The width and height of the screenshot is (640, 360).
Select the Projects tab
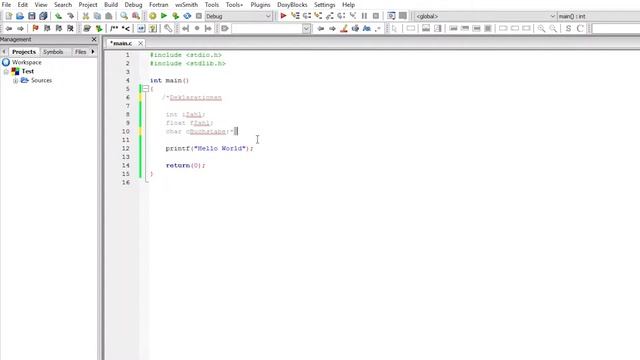(24, 52)
